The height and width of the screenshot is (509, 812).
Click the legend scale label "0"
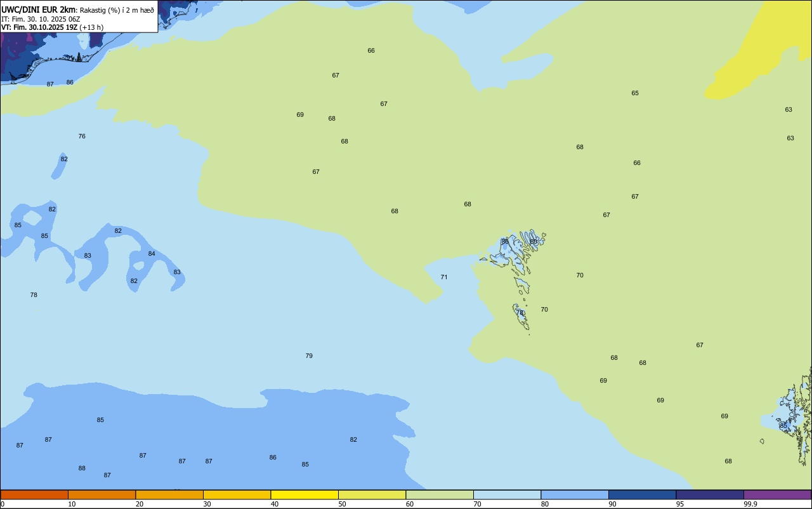coord(3,504)
